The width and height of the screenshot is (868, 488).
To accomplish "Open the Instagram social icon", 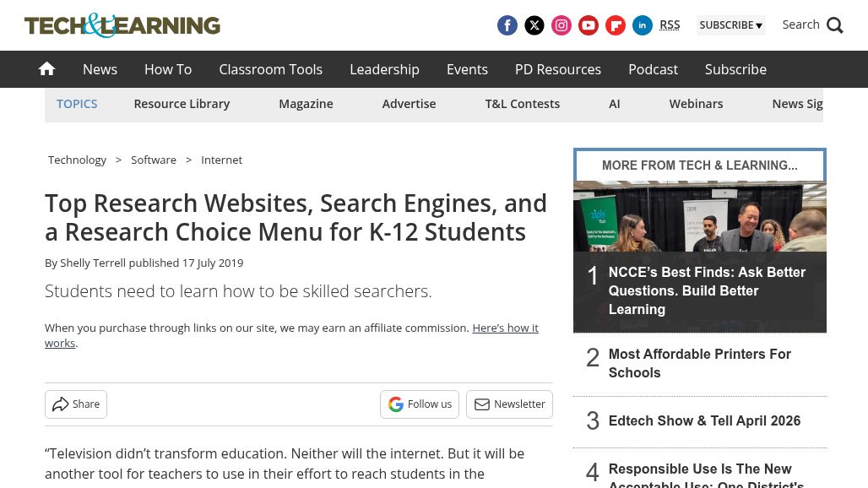I will point(561,25).
